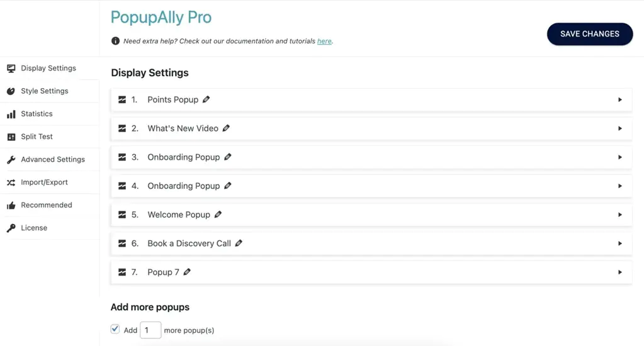Go to the Statistics section

click(x=37, y=114)
